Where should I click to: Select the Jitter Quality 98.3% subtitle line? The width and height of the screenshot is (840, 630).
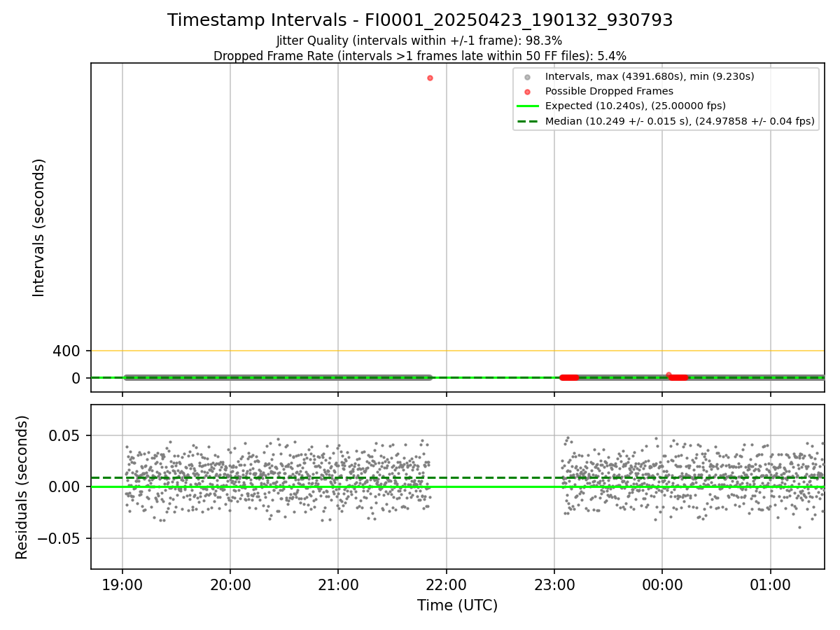pyautogui.click(x=419, y=41)
